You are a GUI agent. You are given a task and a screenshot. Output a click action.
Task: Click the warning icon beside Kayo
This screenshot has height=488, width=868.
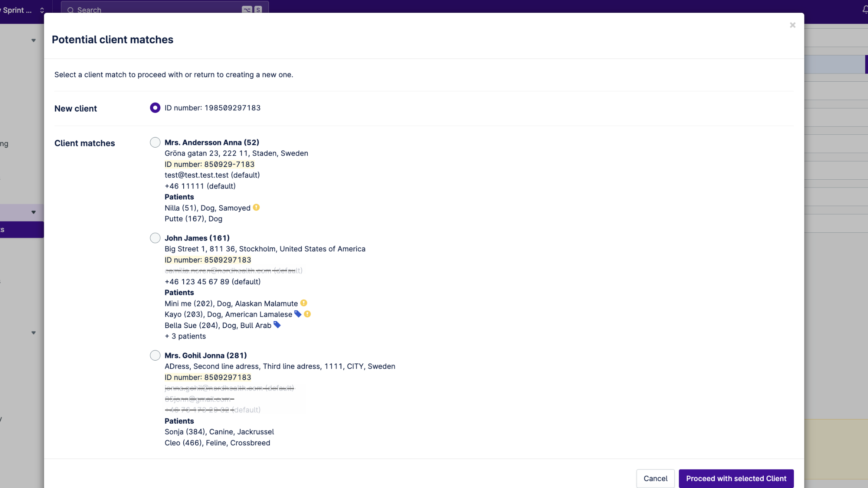[308, 314]
